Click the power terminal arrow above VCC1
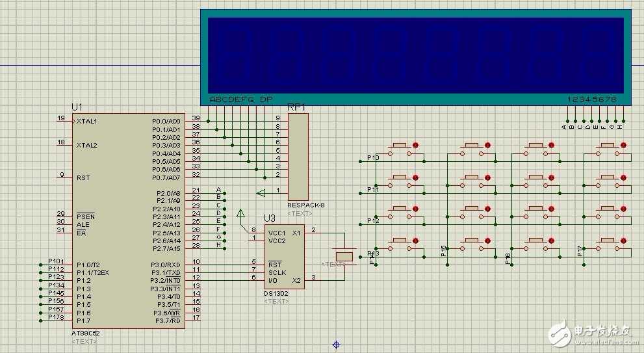644x353 pixels. click(240, 213)
